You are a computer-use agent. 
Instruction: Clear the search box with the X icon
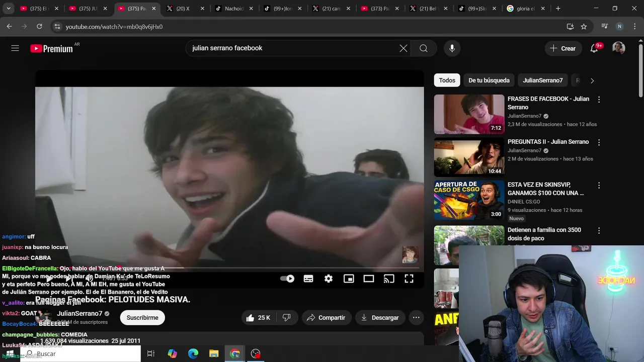tap(404, 48)
